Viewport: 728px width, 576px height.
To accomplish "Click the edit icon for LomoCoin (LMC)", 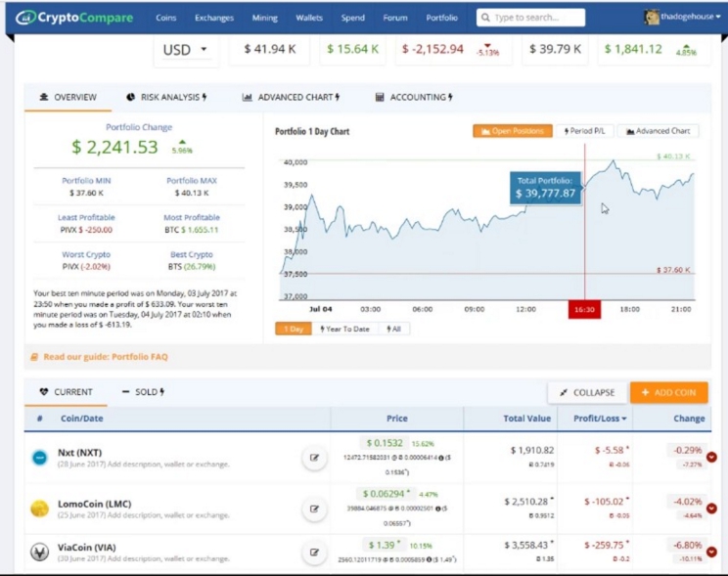I will point(314,508).
